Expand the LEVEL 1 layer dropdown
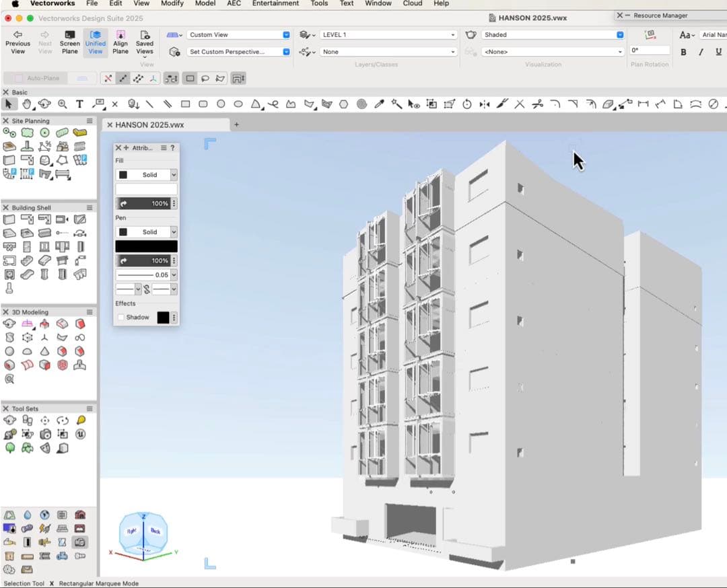Viewport: 727px width, 588px height. (x=388, y=34)
